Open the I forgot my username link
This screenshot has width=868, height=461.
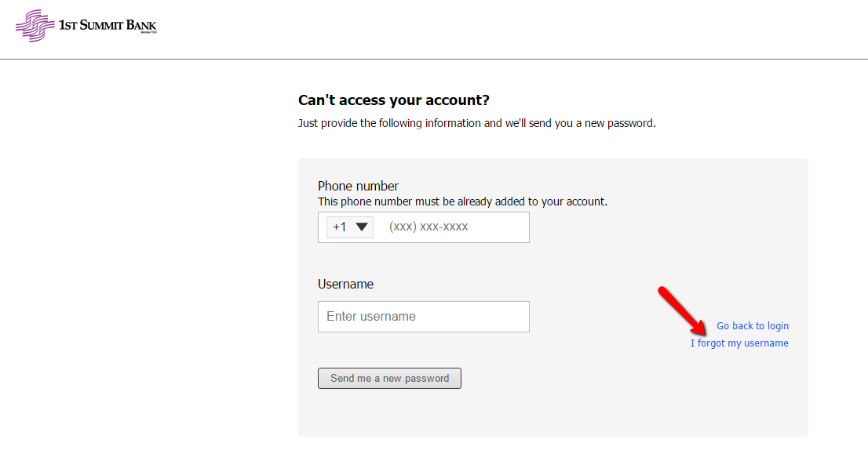pos(739,343)
